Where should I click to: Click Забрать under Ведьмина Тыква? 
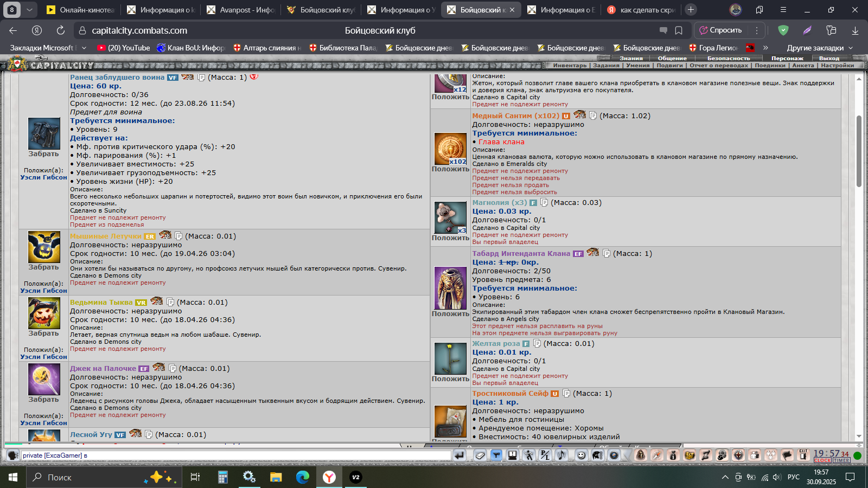click(x=43, y=333)
